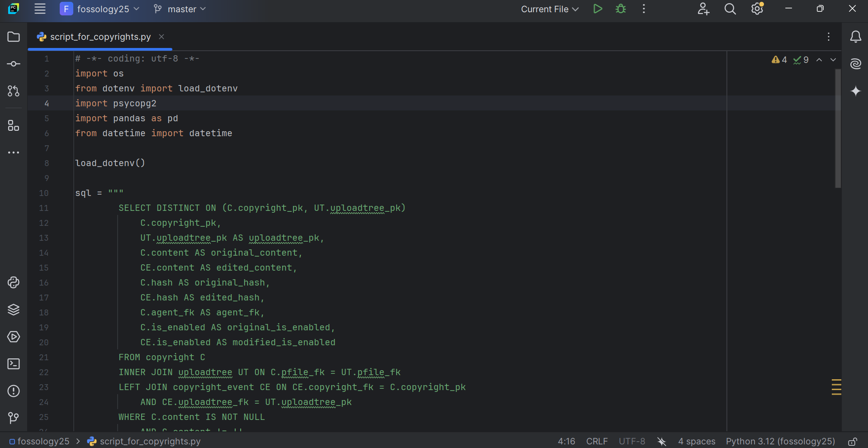
Task: Click script_for_copyrights.py in the breadcrumb bar
Action: coord(144,441)
